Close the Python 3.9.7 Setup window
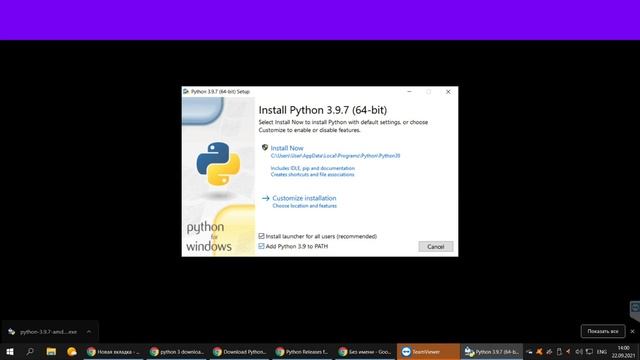Screen dimensions: 640x360 448,92
